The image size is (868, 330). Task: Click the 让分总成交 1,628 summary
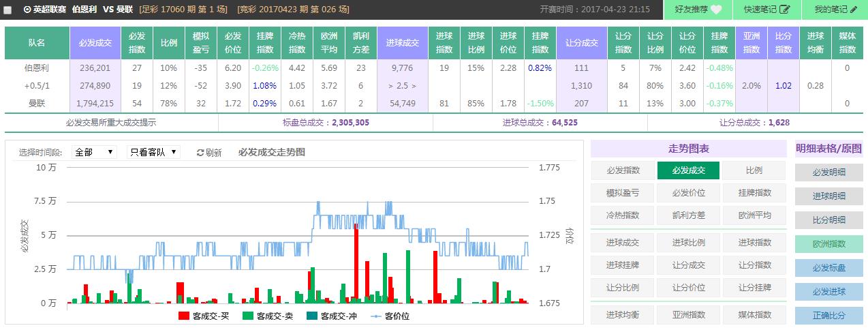pyautogui.click(x=754, y=123)
